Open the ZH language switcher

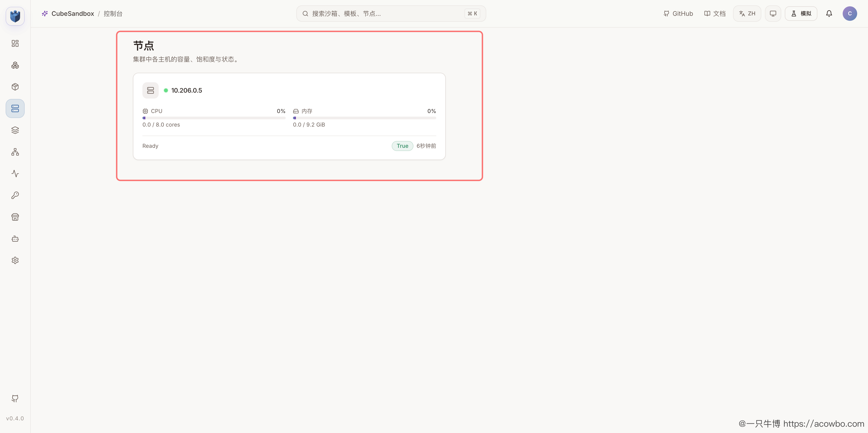747,14
